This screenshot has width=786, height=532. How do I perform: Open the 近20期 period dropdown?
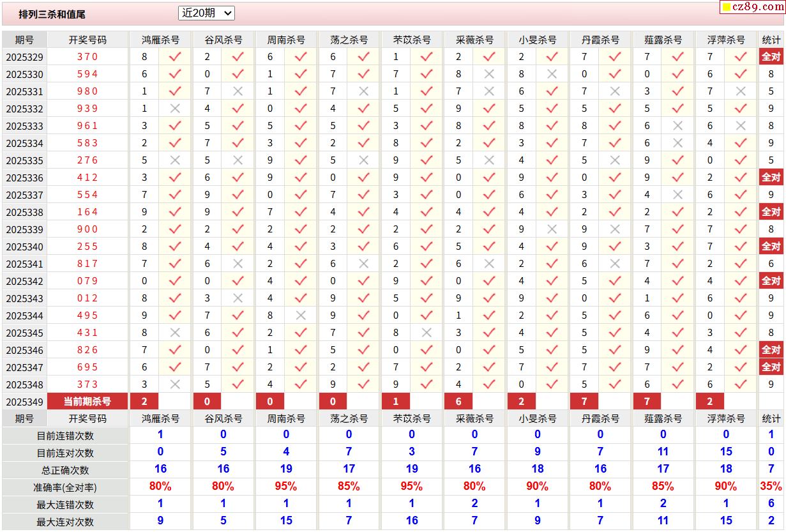click(x=206, y=13)
